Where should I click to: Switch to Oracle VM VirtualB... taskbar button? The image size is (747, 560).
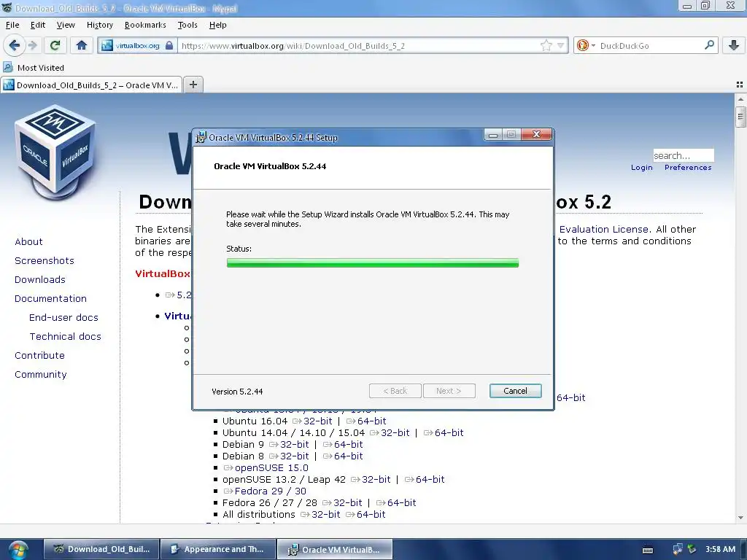point(335,550)
